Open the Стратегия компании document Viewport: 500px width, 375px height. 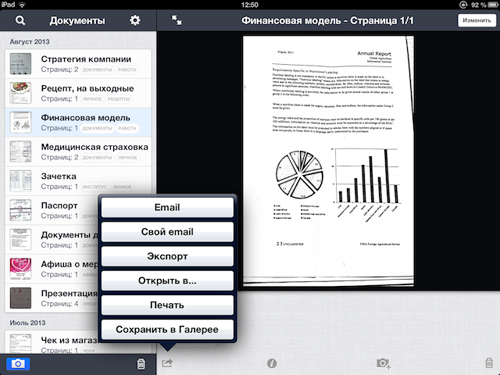78,64
